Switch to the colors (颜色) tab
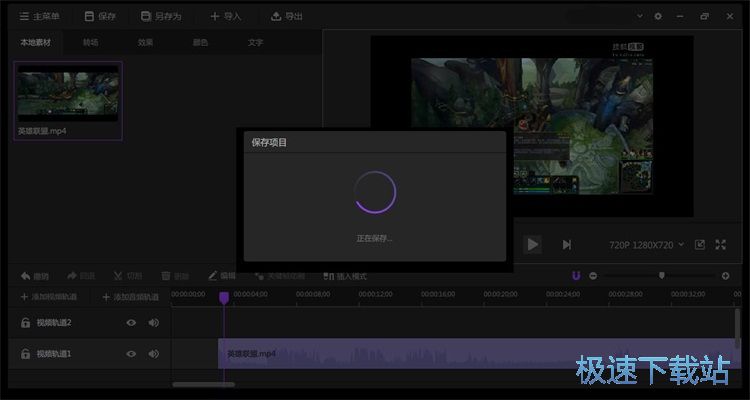This screenshot has height=400, width=750. coord(200,43)
